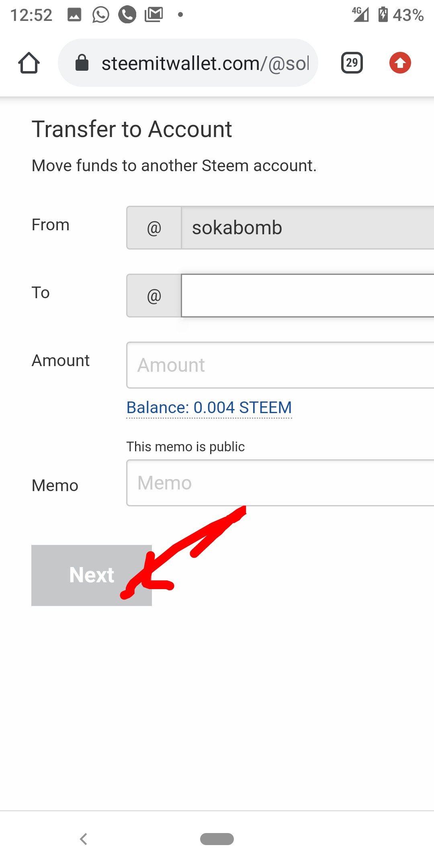Viewport: 434px width, 868px height.
Task: Click into the Amount field
Action: pyautogui.click(x=280, y=365)
